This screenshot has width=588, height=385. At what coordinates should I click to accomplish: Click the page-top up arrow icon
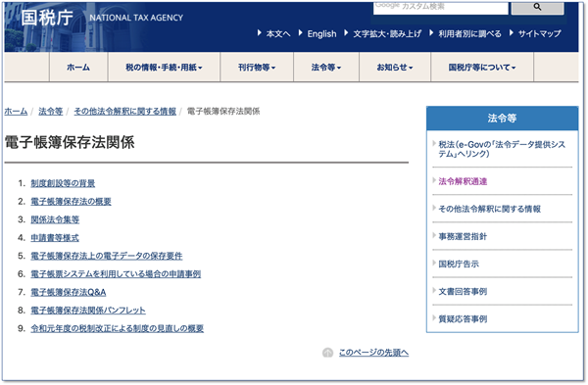[x=327, y=353]
